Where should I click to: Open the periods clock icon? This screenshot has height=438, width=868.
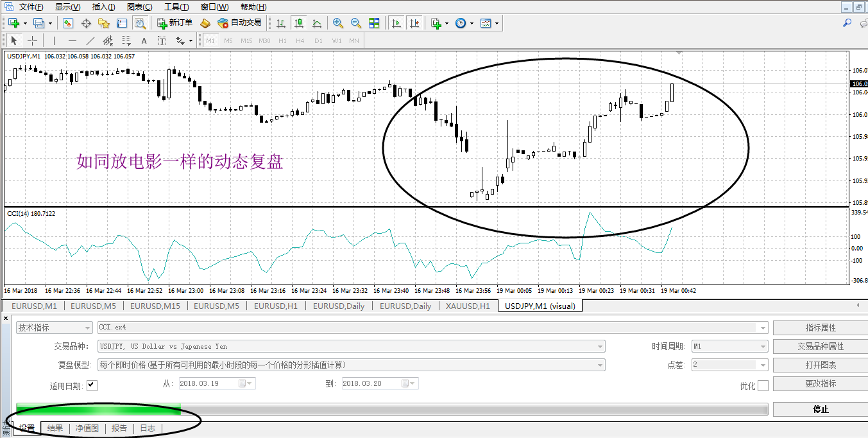click(461, 23)
